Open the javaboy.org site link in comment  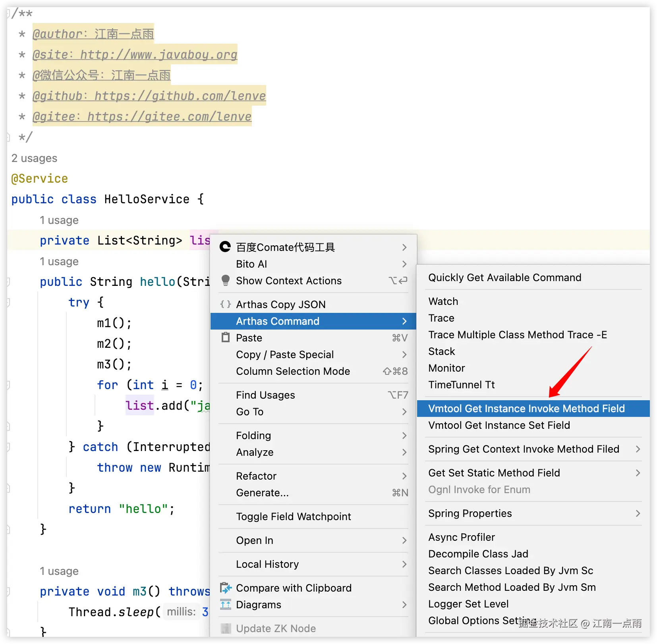pyautogui.click(x=158, y=54)
